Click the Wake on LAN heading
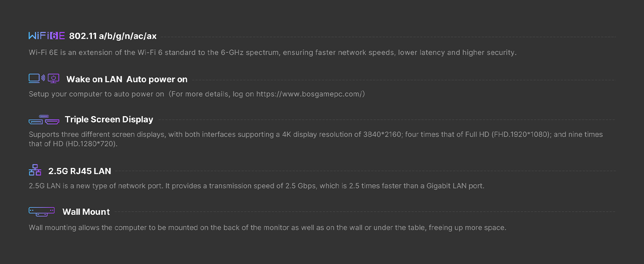Screen dimensions: 644x264 tap(94, 79)
